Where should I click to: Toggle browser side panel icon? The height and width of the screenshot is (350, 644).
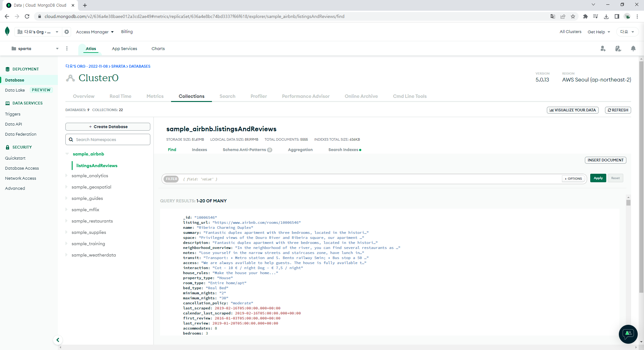617,16
